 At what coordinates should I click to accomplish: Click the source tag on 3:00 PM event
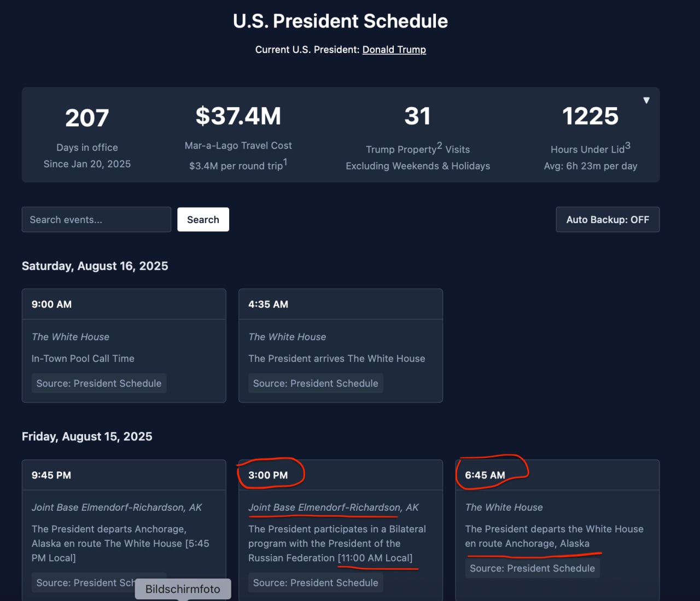tap(316, 583)
